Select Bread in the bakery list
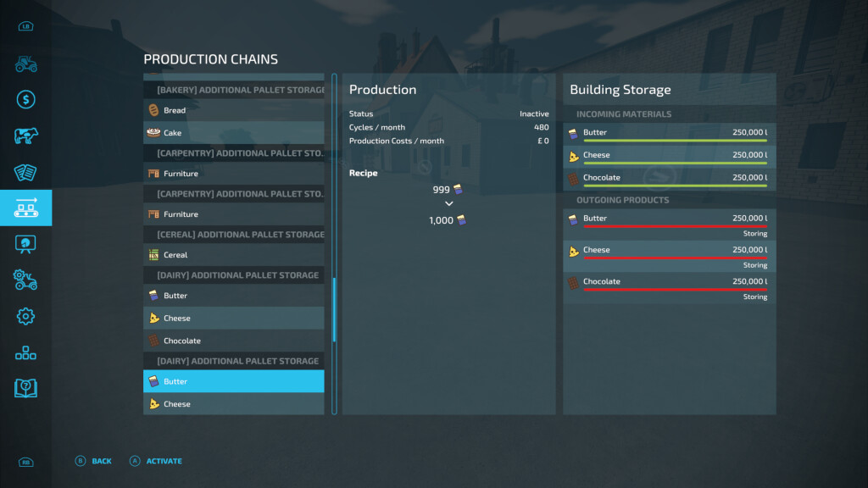Image resolution: width=868 pixels, height=488 pixels. [234, 110]
